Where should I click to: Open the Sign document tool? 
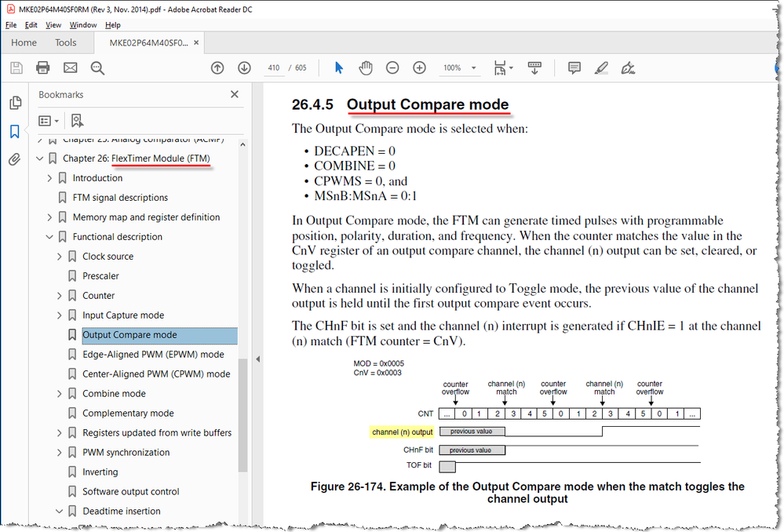click(628, 68)
